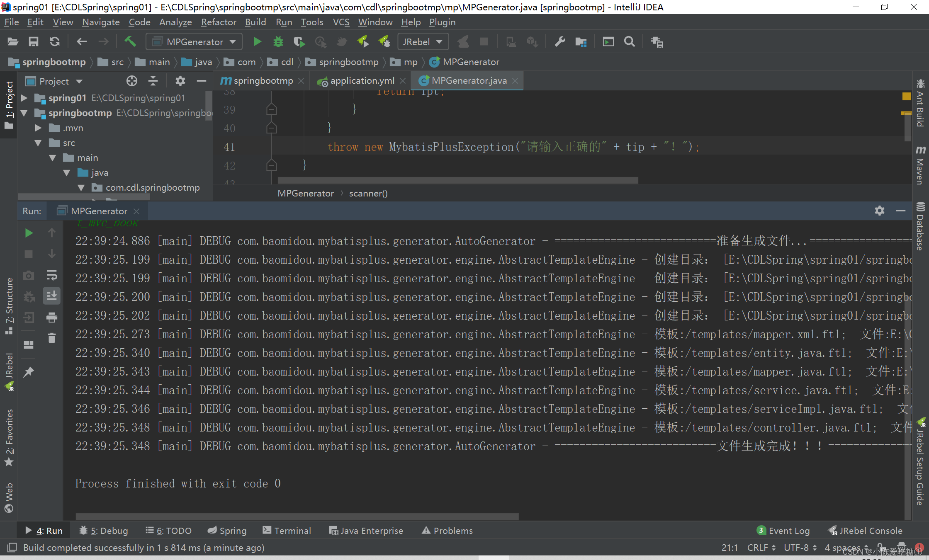Click the console horizontal scrollbar
The width and height of the screenshot is (929, 560).
coord(297,516)
